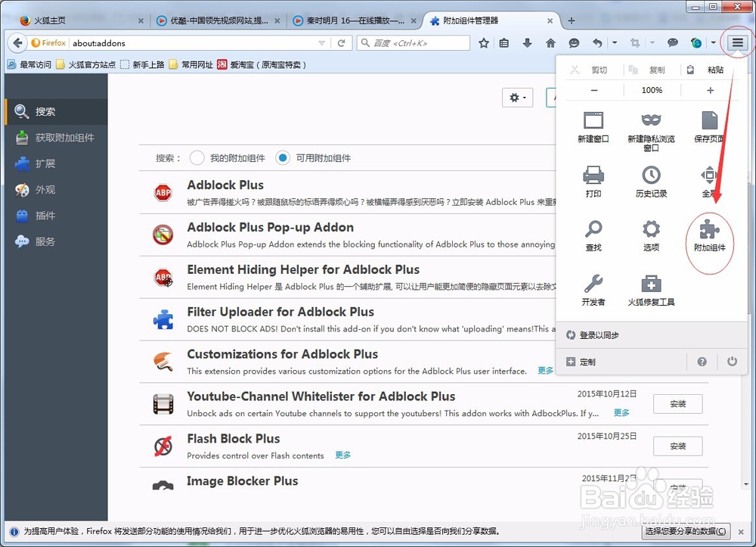756x547 pixels.
Task: Open the 常用网址 bookmark folder
Action: click(191, 64)
